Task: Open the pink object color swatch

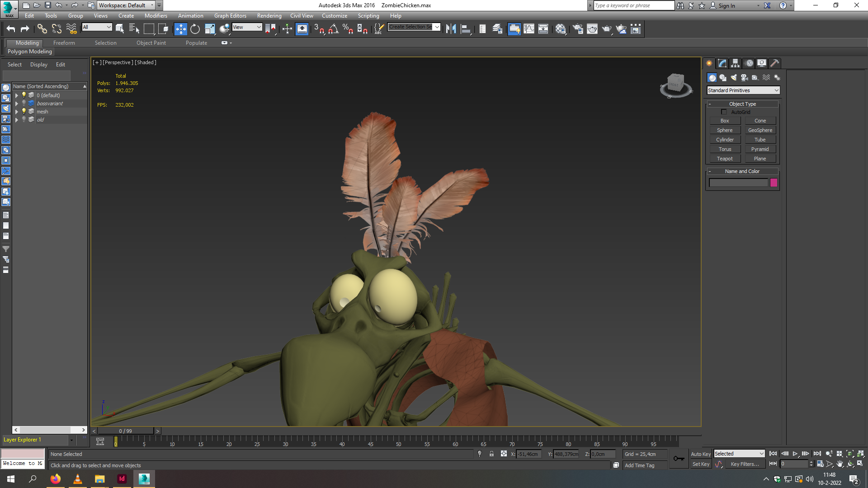Action: (x=774, y=183)
